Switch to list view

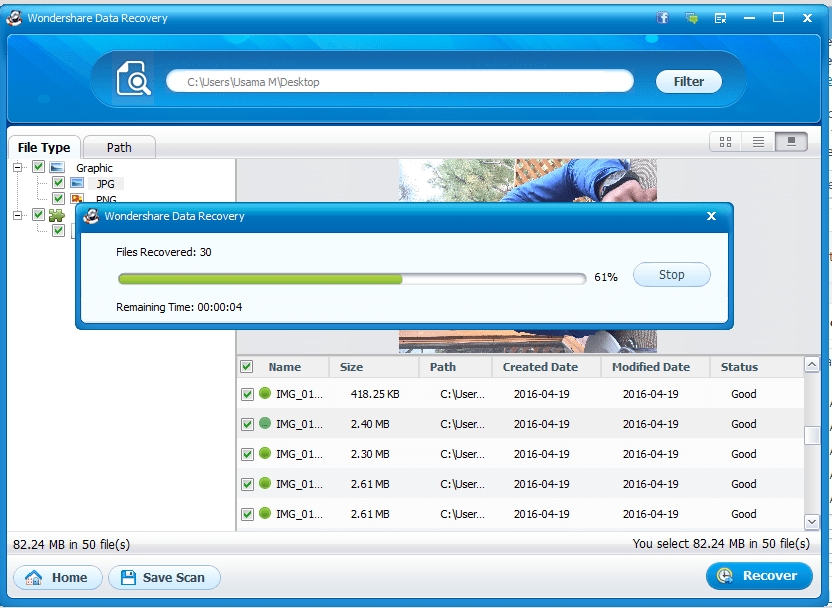click(x=758, y=142)
